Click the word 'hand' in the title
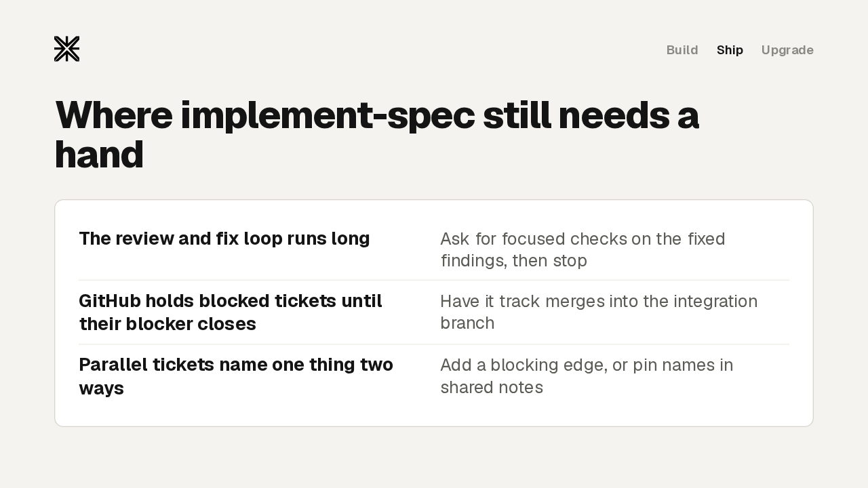Screen dimensions: 868x488 click(99, 155)
